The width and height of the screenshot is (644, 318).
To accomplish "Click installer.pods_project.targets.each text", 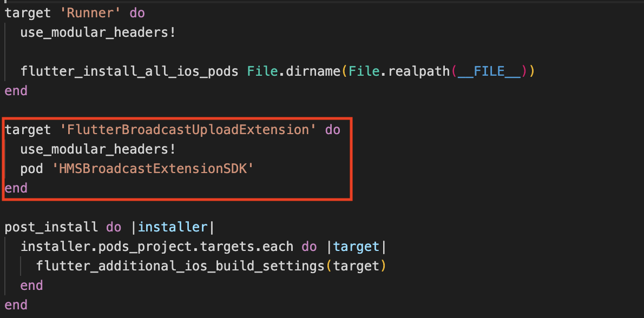I will click(x=157, y=247).
